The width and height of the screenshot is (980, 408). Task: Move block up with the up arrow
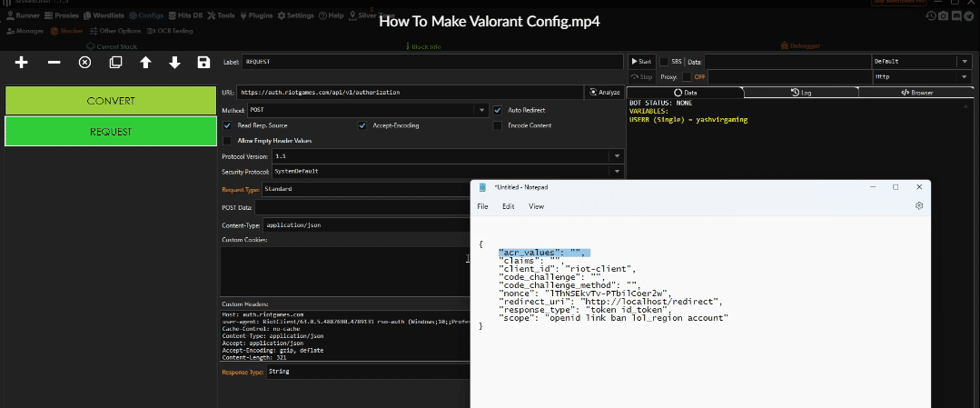[x=145, y=63]
